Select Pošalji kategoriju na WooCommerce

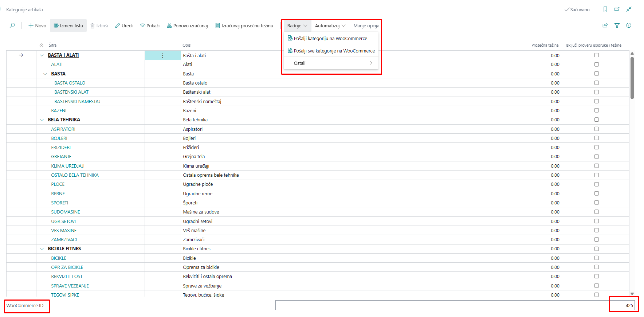(330, 38)
